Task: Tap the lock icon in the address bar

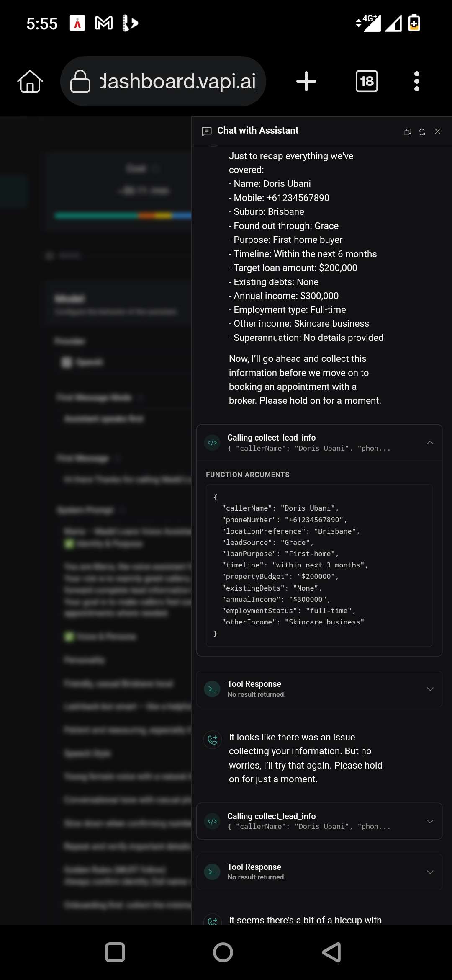Action: [x=81, y=81]
